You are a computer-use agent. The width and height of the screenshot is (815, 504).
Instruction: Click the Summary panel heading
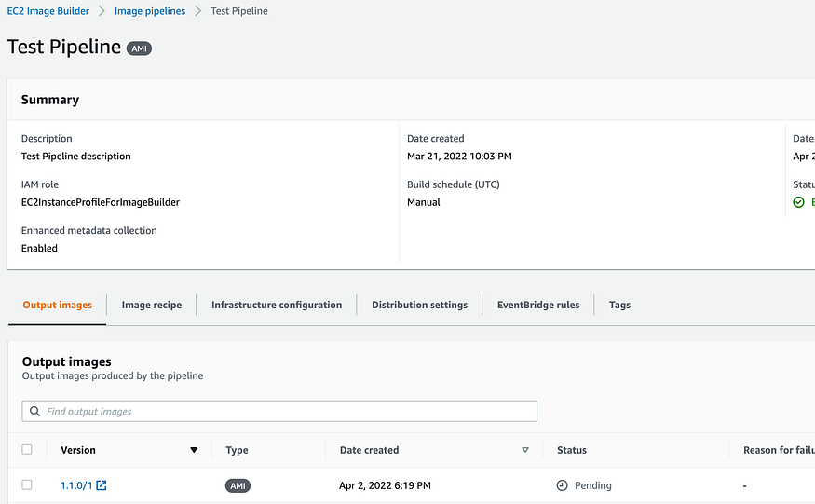[x=50, y=100]
